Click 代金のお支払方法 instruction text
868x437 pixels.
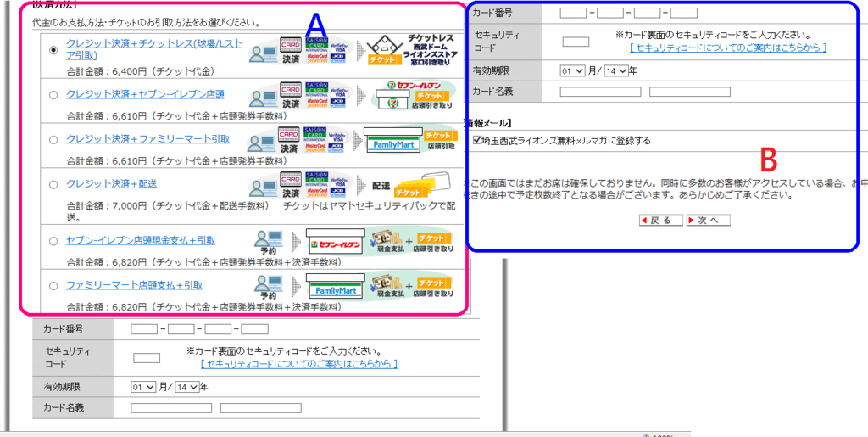[147, 23]
